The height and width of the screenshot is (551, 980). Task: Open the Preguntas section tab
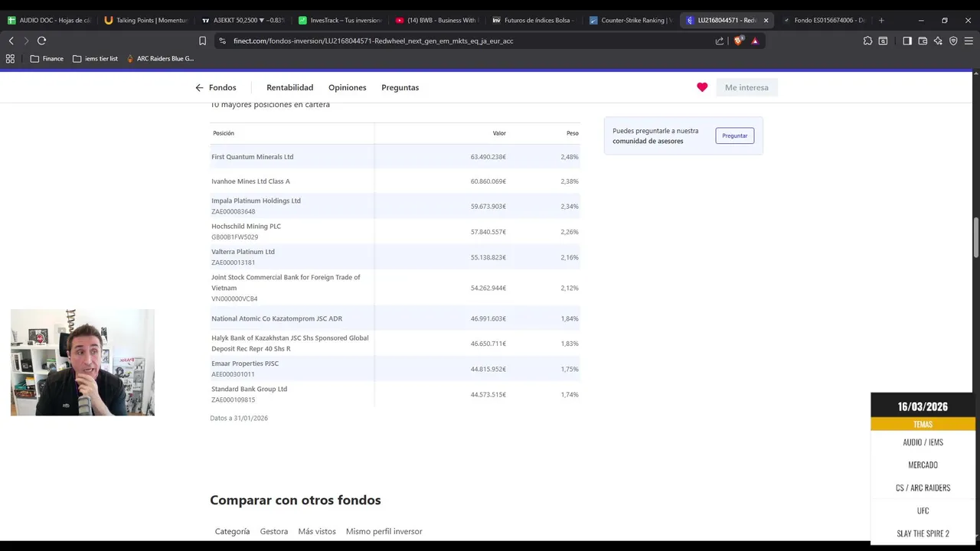click(x=400, y=87)
